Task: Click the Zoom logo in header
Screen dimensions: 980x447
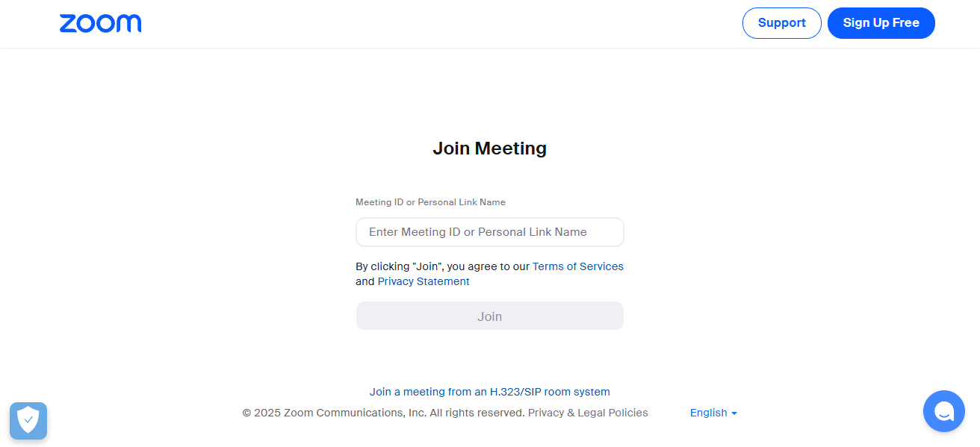Action: [x=100, y=23]
